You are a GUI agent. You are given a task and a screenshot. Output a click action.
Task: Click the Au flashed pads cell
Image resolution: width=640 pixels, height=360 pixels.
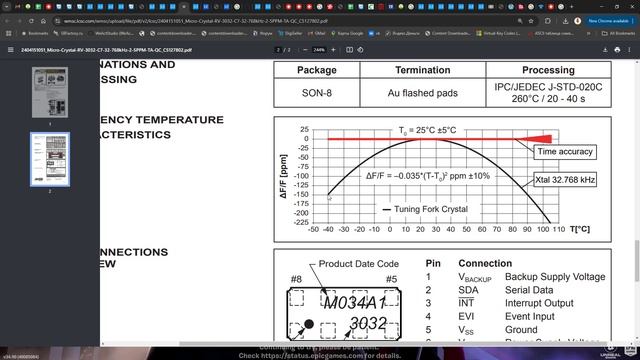[x=422, y=93]
